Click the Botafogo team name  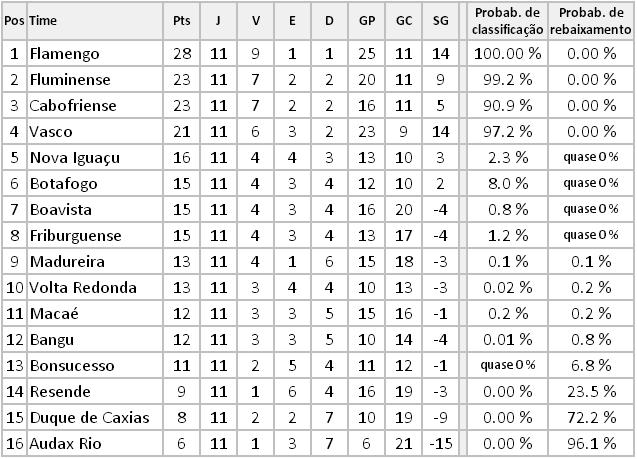pos(62,183)
